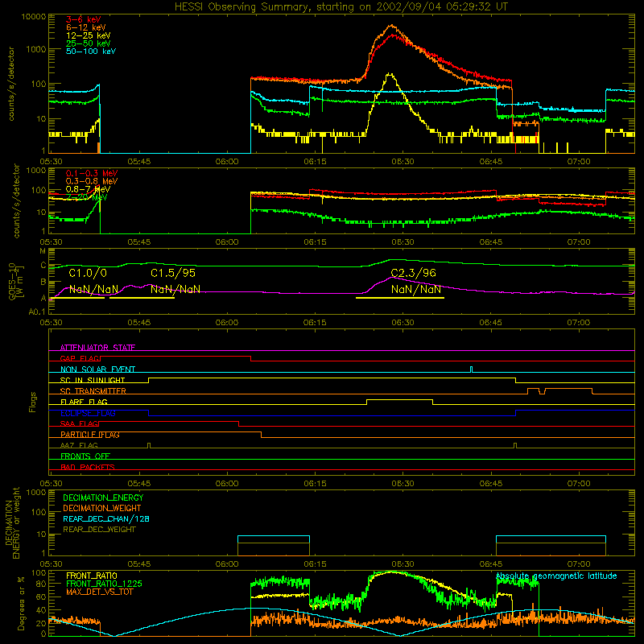
Task: Click the FRONT_RATIO legend label
Action: coord(92,576)
